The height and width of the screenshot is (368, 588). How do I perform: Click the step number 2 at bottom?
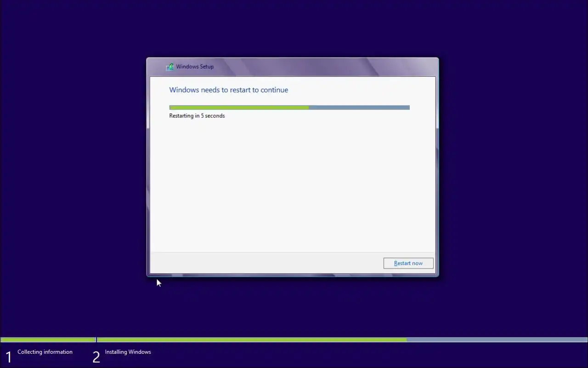[96, 357]
